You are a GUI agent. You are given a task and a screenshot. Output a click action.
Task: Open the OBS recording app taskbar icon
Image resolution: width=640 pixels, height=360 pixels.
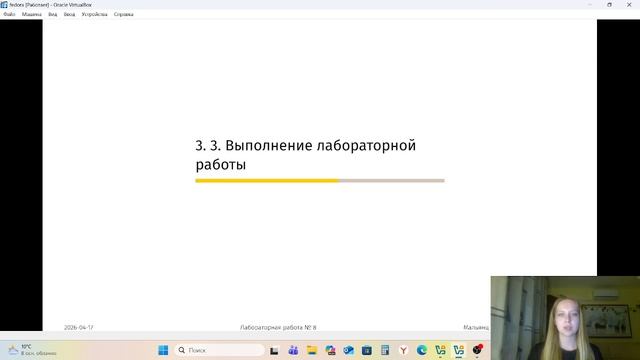click(x=477, y=350)
